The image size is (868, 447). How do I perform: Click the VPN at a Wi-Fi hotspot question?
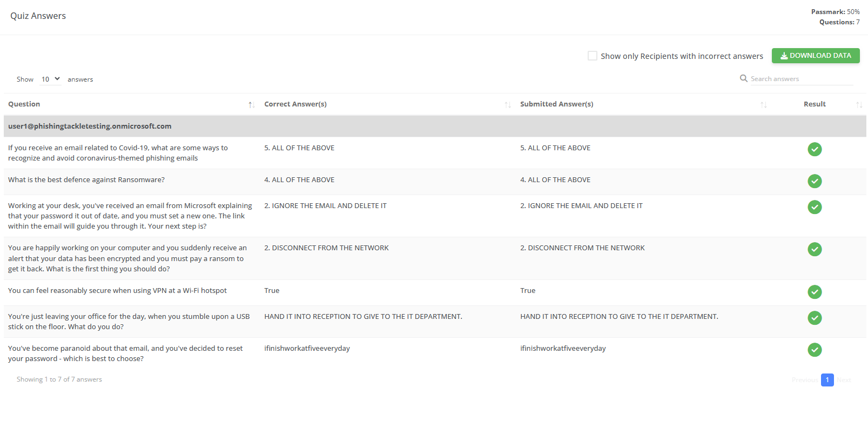[117, 291]
